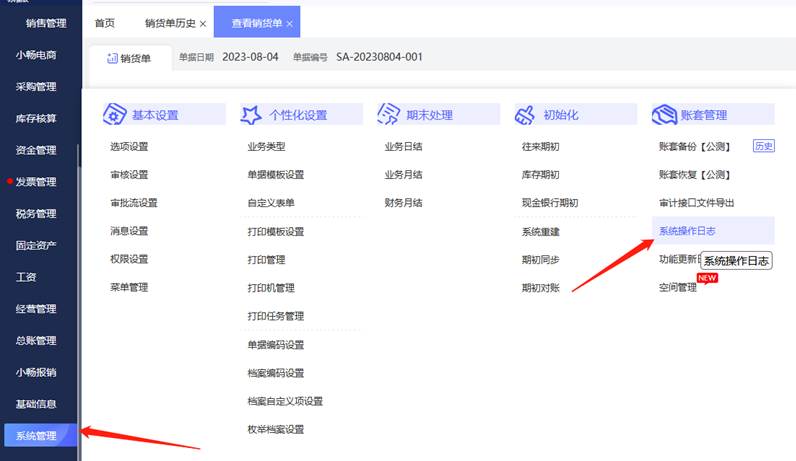Open 现金银行期初 link

pos(550,203)
